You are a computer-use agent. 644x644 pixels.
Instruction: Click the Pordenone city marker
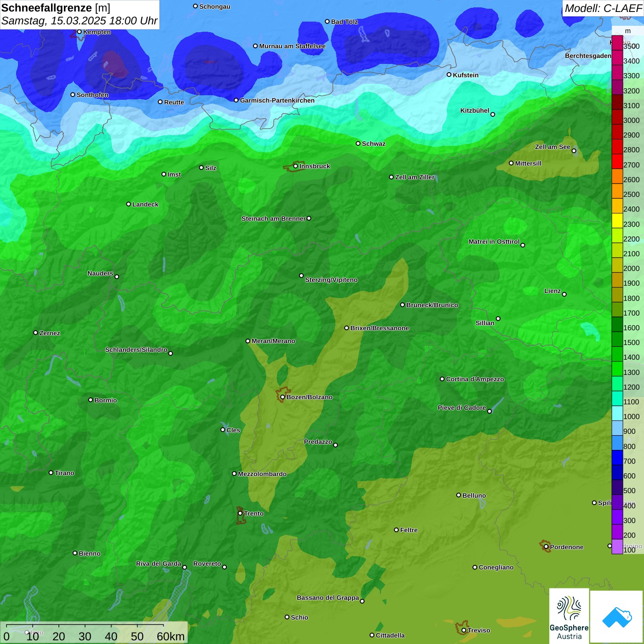[x=546, y=547]
